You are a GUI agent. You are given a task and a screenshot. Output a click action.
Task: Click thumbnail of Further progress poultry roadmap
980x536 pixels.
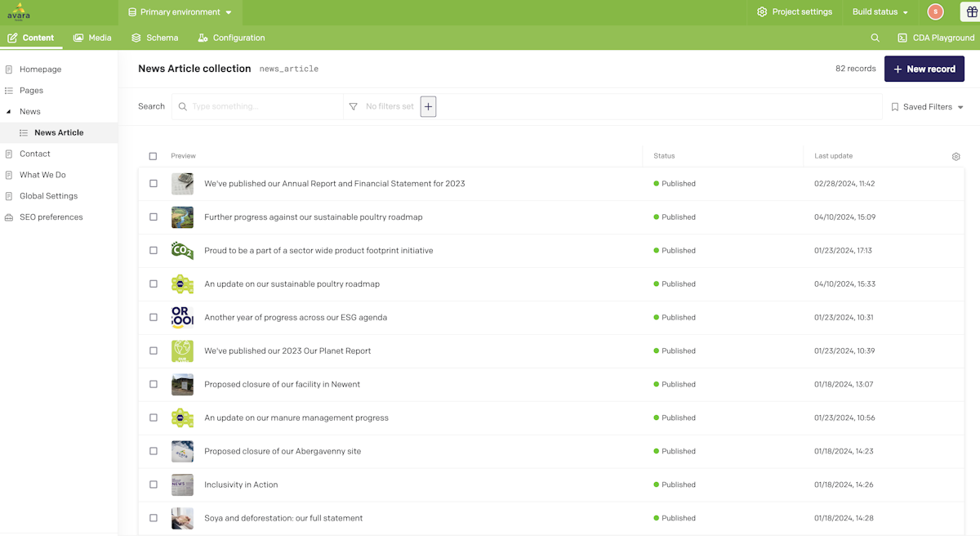pos(182,217)
